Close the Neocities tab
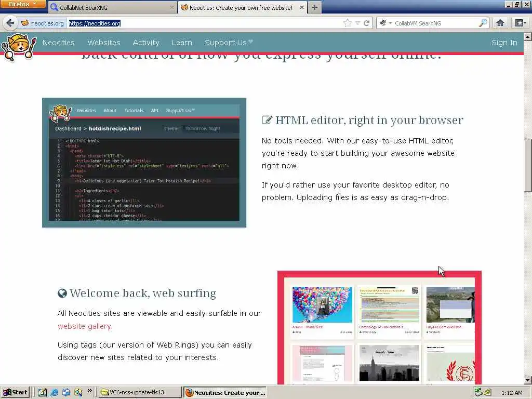The image size is (532, 399). click(301, 7)
